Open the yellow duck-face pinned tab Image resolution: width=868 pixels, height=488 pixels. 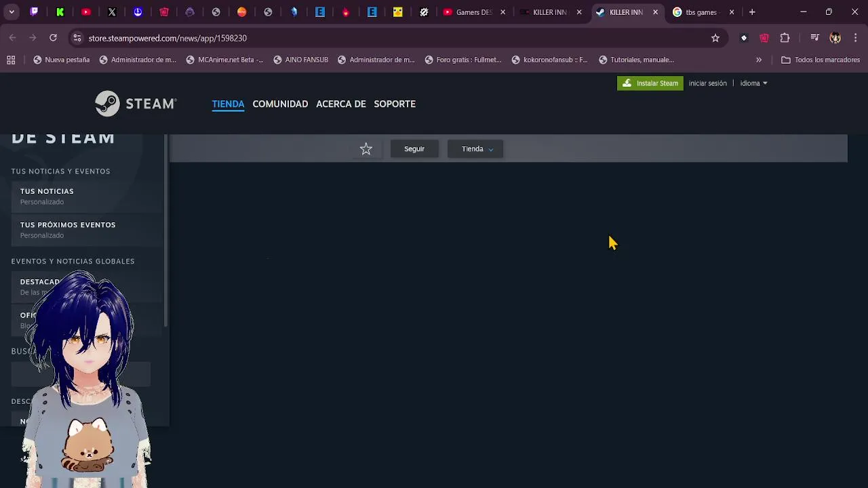[x=398, y=12]
